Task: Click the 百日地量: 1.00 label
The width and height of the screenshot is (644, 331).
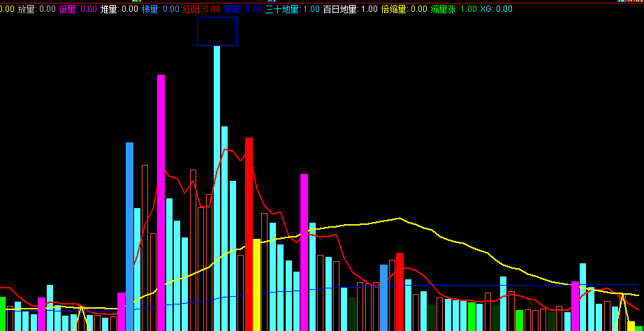Action: (x=351, y=9)
